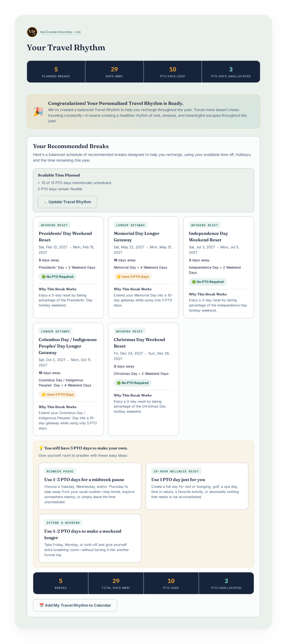287x644 pixels.
Task: Select the Christmas Day Weekend Reset title
Action: coord(139,343)
